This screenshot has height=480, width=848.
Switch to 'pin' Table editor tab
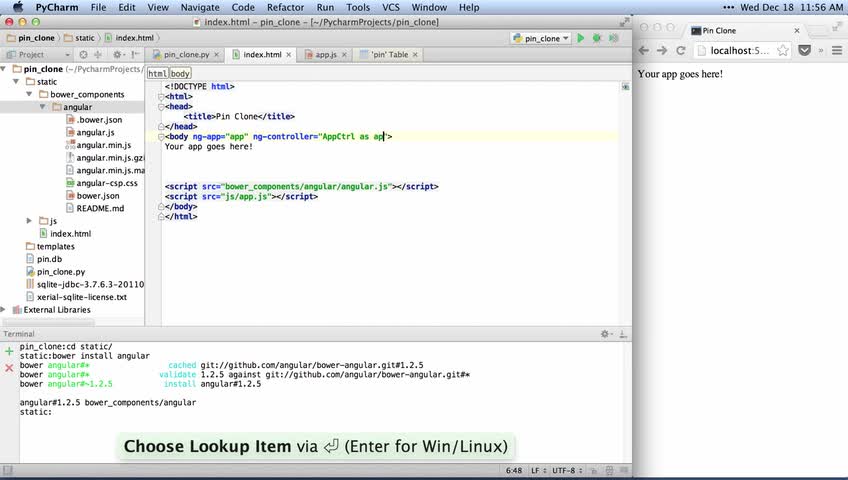point(389,55)
